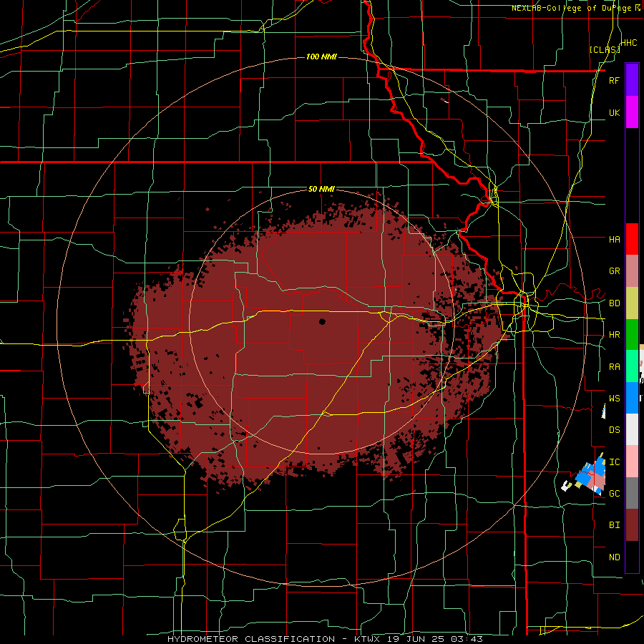Click the WS legend label
This screenshot has width=644, height=644.
(614, 399)
